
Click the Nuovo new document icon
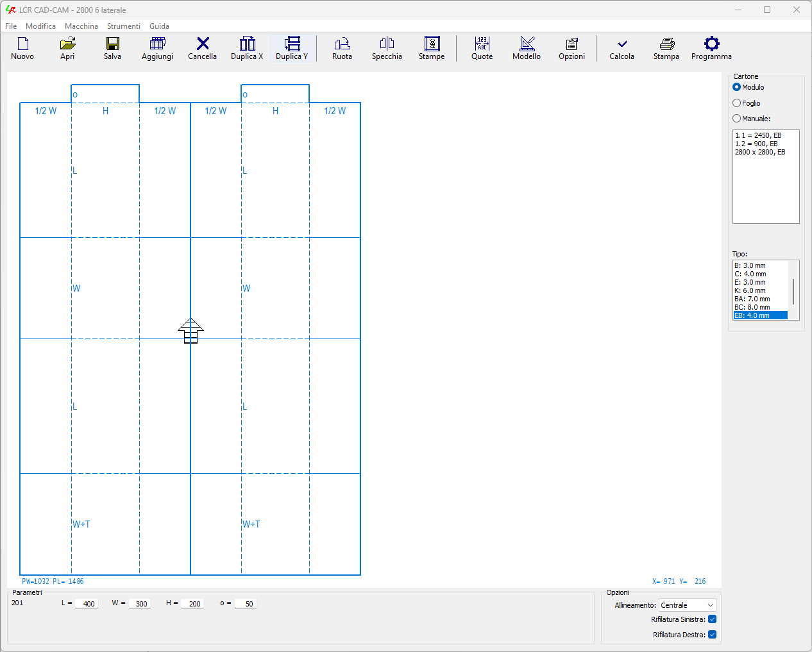(x=23, y=44)
